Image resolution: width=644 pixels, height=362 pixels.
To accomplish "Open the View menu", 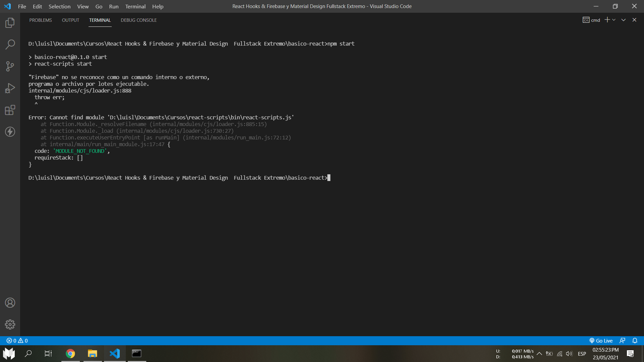I will 83,6.
